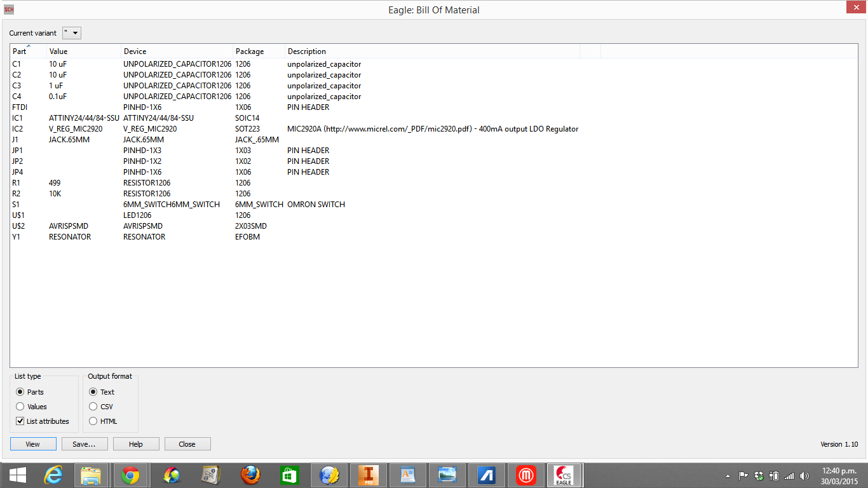Sort by the Package column header
Screen dimensions: 868x488
point(259,51)
